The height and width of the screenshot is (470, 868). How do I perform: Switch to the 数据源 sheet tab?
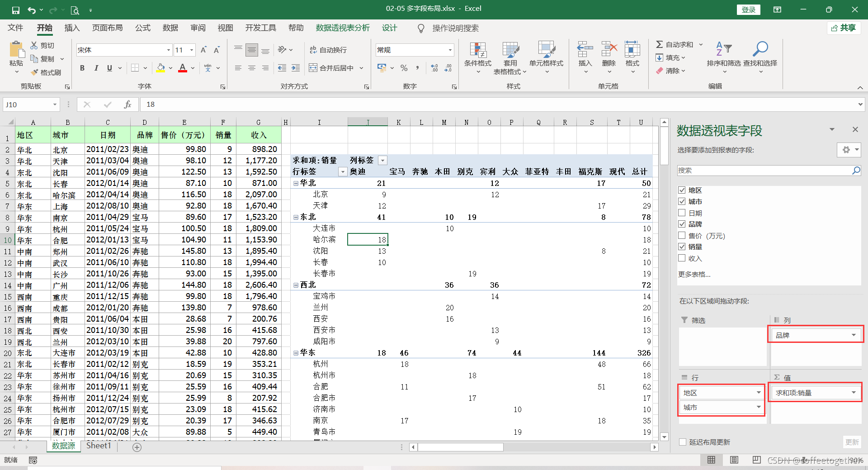click(63, 446)
